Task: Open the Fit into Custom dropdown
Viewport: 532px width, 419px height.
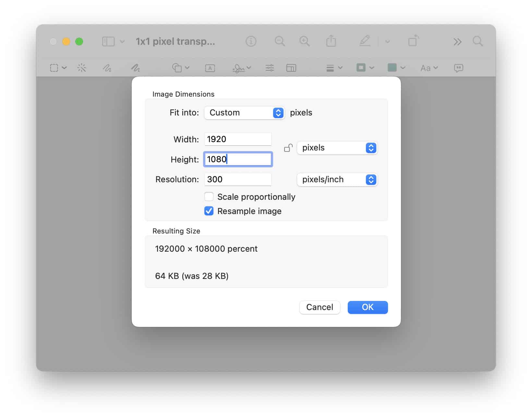Action: 244,113
